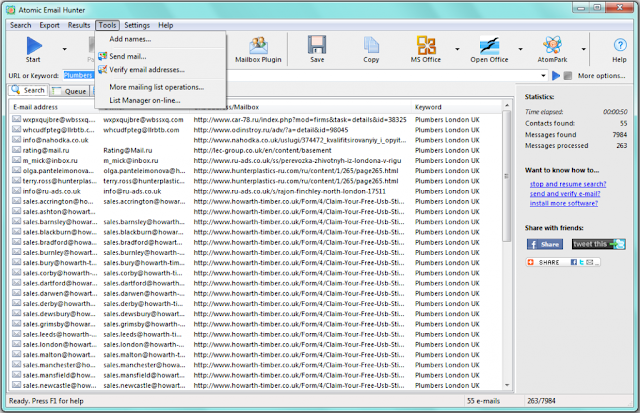Screen dimensions: 640x413
Task: Open the Help menu in menu bar
Action: click(166, 25)
